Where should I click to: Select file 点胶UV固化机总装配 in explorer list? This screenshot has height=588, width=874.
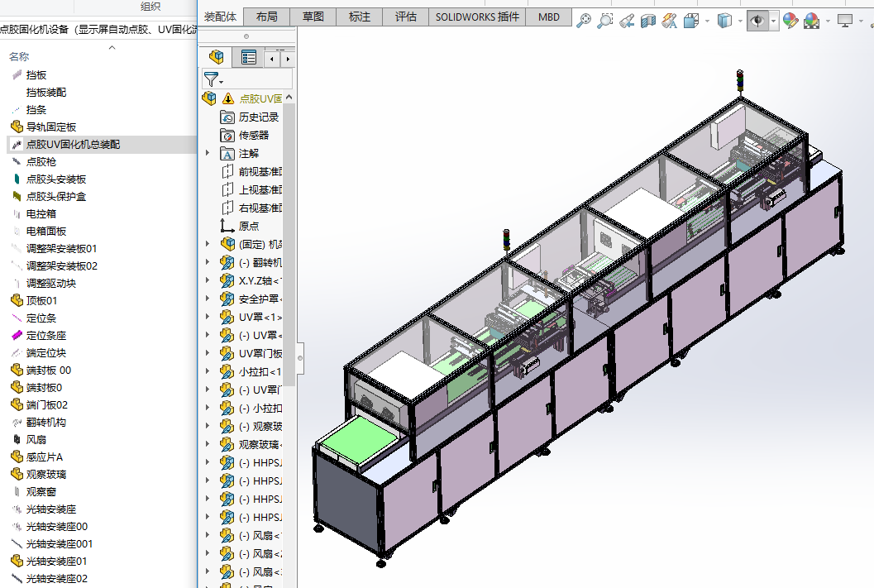pos(73,145)
